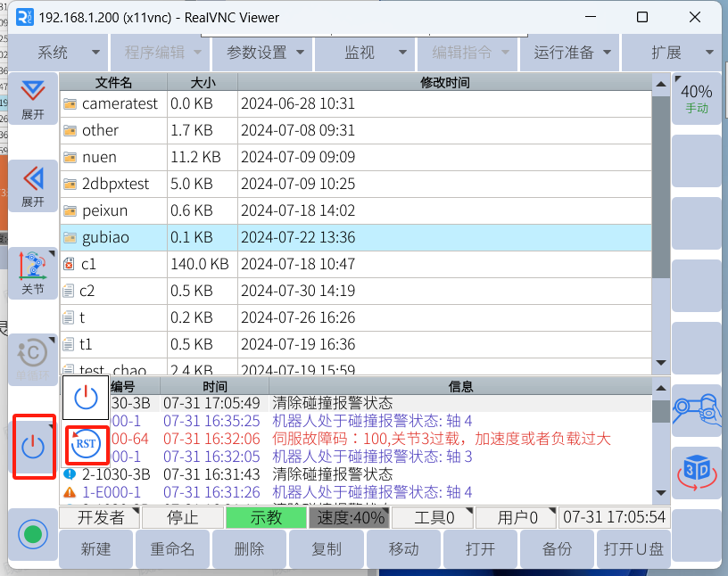Screen dimensions: 728x576
Task: Open the 监视 monitor menu
Action: (x=360, y=53)
